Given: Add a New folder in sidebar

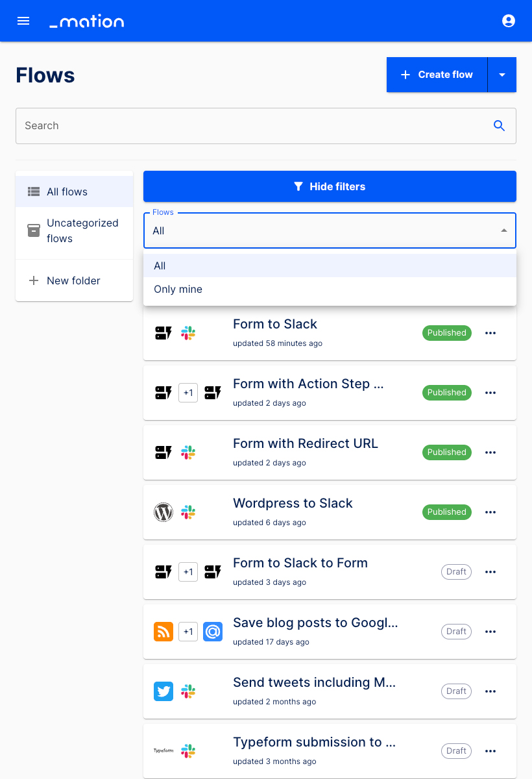Looking at the screenshot, I should tap(73, 281).
